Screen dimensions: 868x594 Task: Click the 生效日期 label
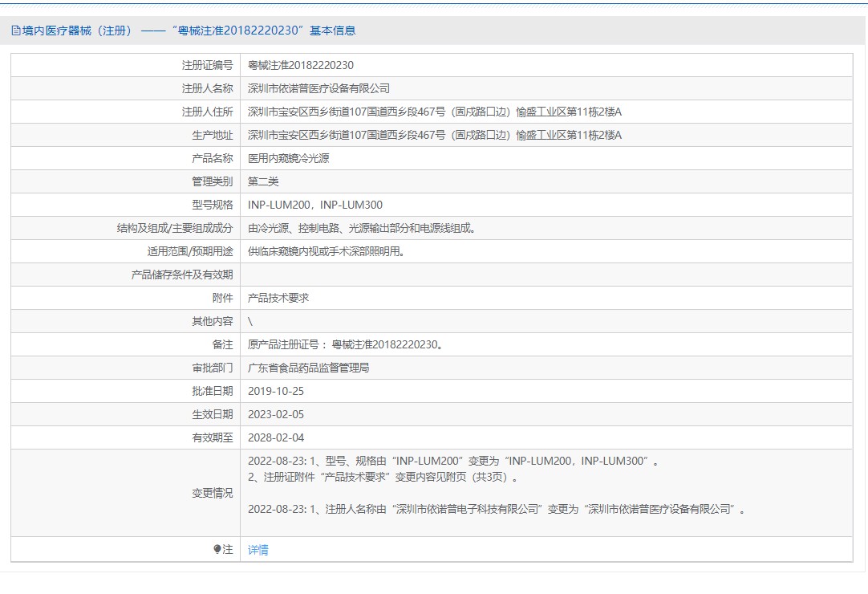click(x=213, y=414)
